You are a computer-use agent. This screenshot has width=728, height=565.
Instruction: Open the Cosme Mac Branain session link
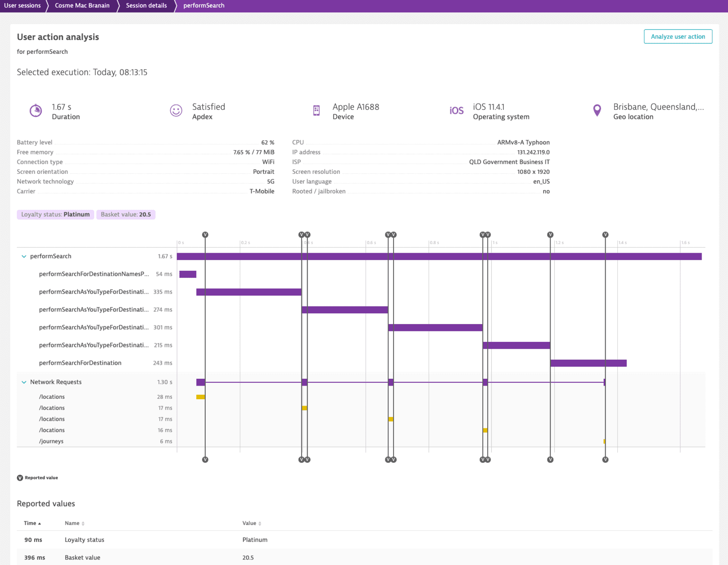(x=81, y=5)
